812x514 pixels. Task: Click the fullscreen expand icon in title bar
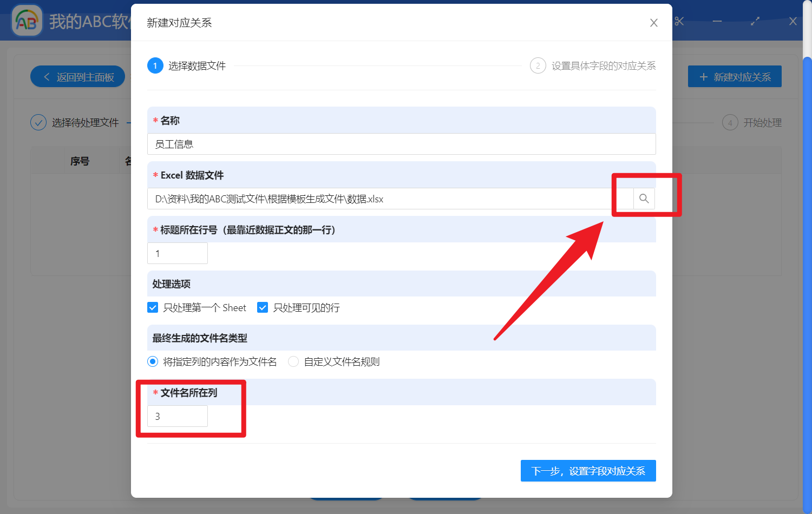point(755,21)
